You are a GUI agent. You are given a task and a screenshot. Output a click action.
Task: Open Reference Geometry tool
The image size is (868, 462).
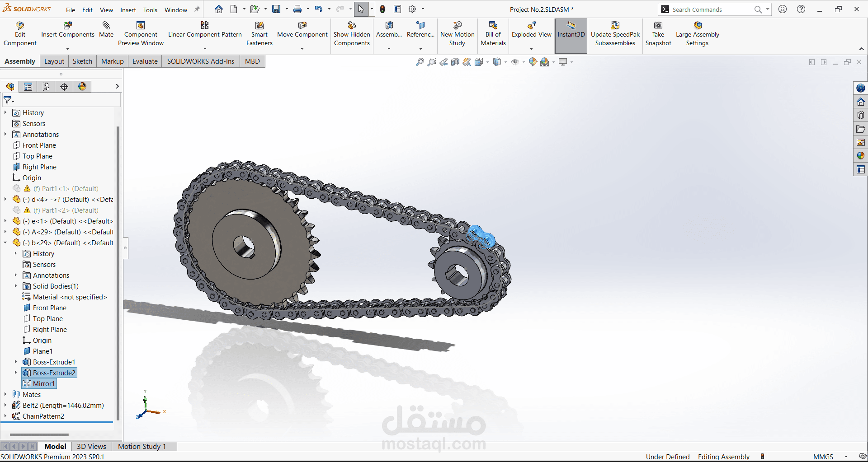pyautogui.click(x=420, y=30)
